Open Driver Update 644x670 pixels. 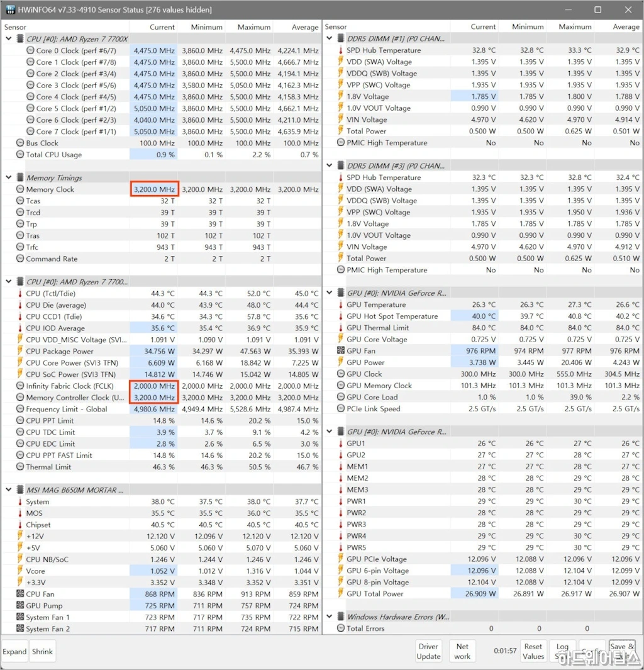(428, 651)
